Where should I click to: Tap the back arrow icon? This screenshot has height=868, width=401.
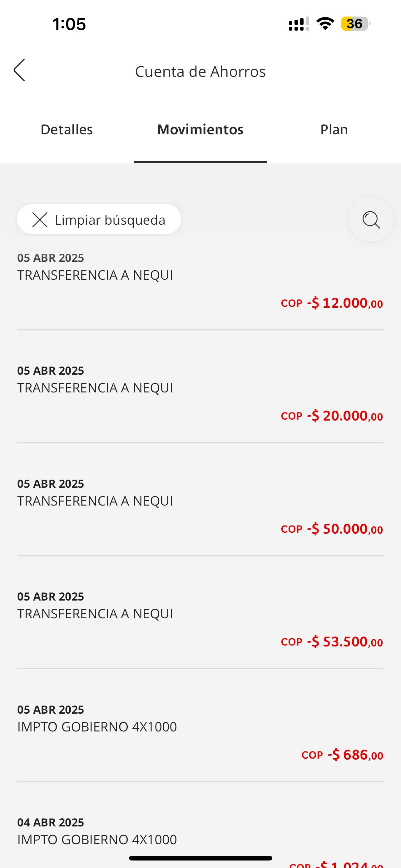[20, 70]
